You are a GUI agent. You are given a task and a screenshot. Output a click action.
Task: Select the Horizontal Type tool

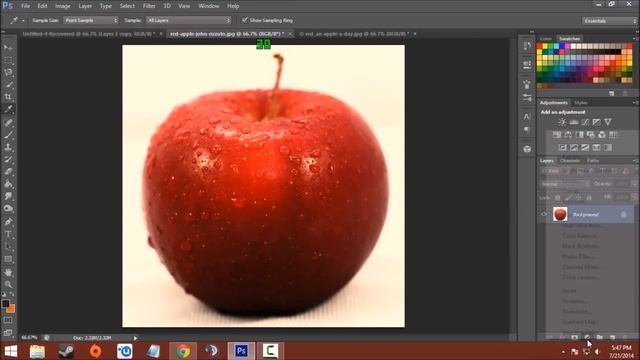click(8, 234)
